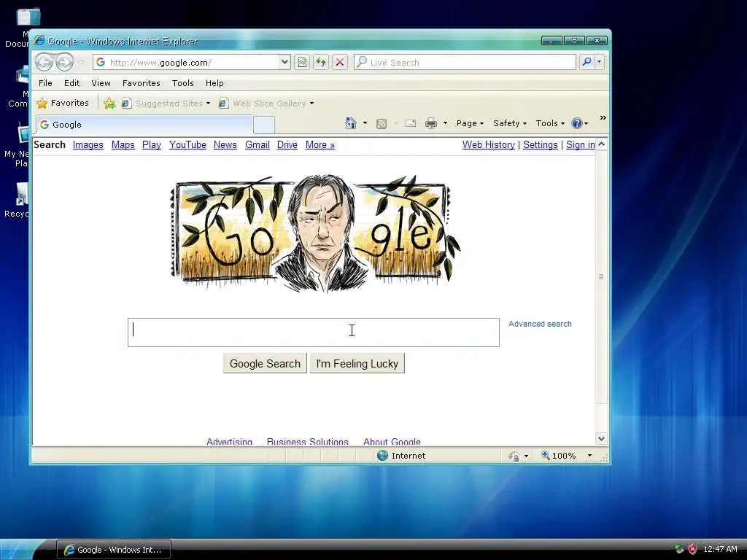
Task: Click the Back navigation arrow
Action: 44,62
